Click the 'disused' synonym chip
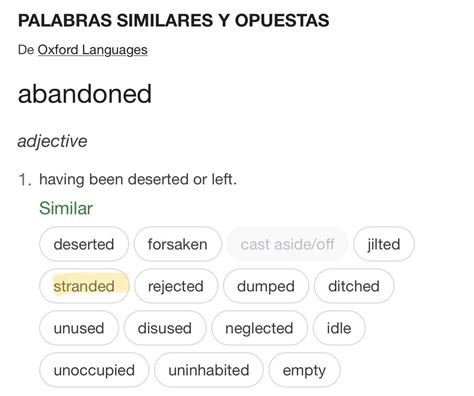This screenshot has width=474, height=396. [165, 328]
